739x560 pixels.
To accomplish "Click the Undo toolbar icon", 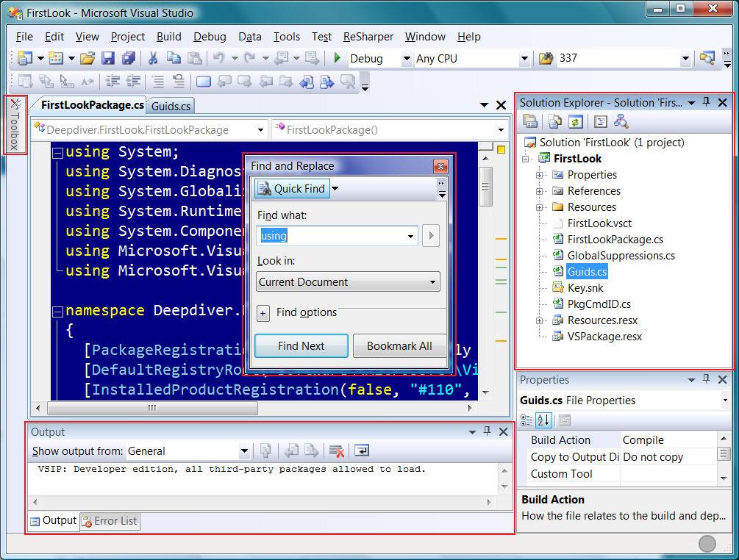I will pos(218,58).
